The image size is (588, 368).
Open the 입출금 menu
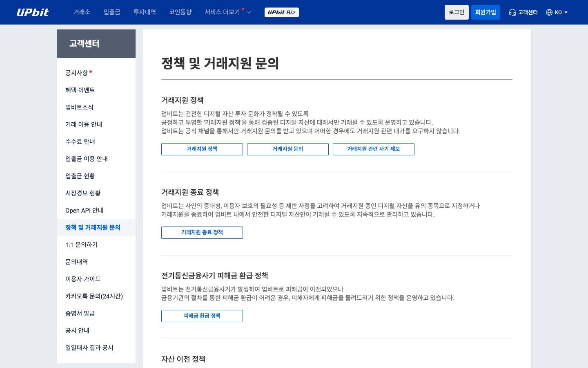pos(112,12)
